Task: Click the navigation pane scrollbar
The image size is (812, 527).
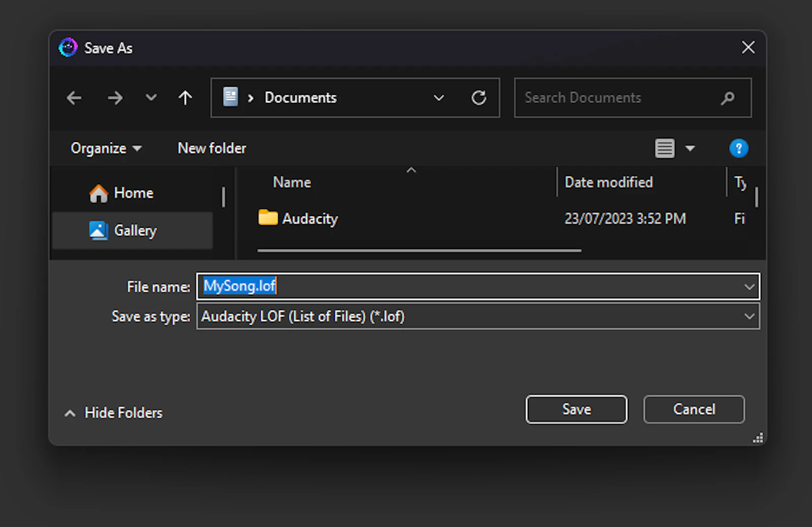Action: tap(223, 197)
